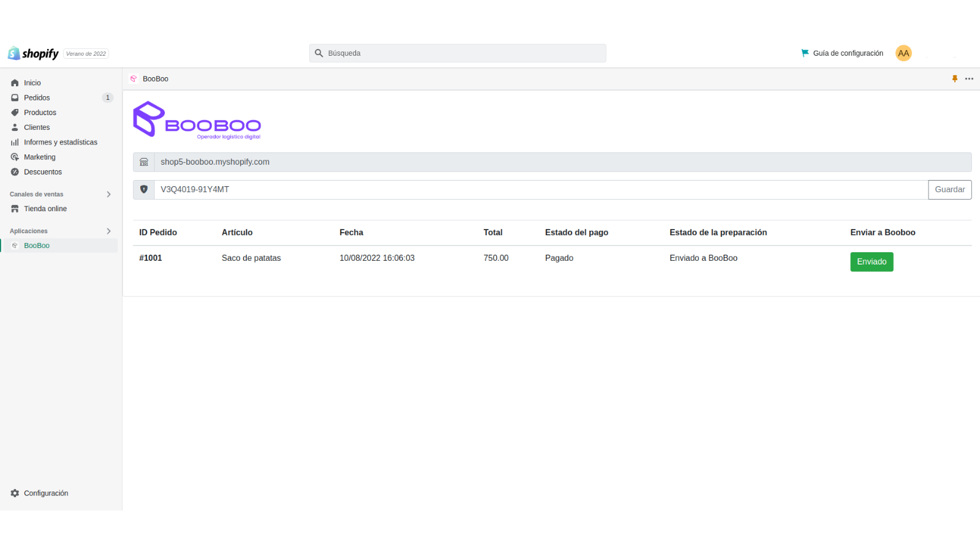The height and width of the screenshot is (551, 980).
Task: Click the Estado del pago header
Action: point(577,233)
